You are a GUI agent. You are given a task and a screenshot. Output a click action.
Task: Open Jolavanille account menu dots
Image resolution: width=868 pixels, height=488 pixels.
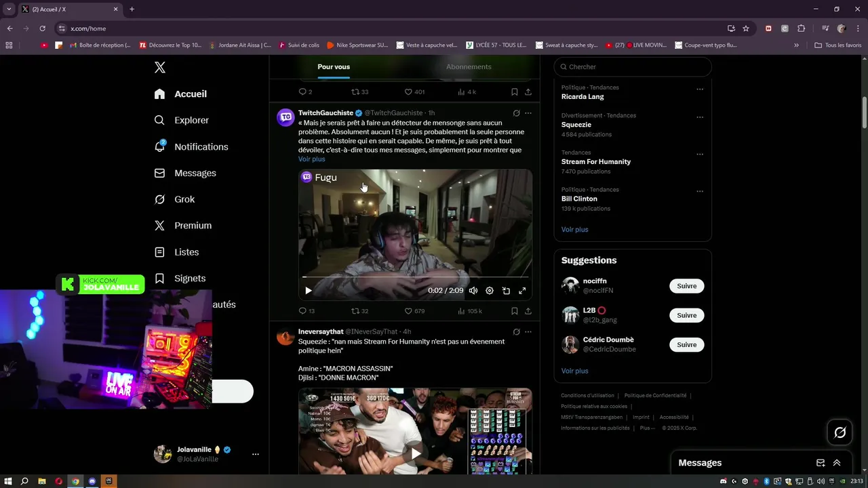pos(255,454)
